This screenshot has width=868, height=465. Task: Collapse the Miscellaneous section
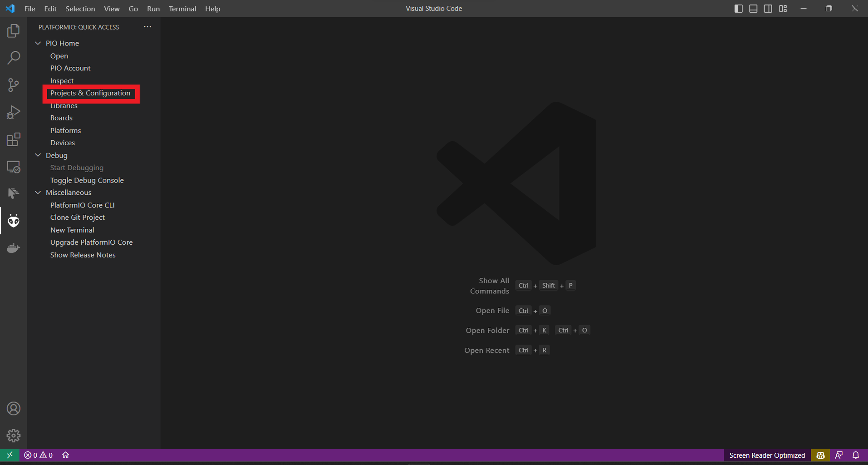[x=38, y=192]
